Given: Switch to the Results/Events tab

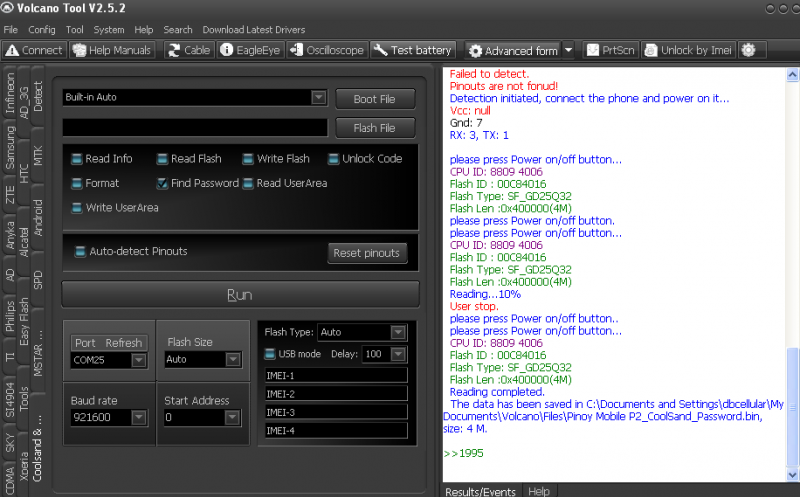Looking at the screenshot, I should coord(480,491).
